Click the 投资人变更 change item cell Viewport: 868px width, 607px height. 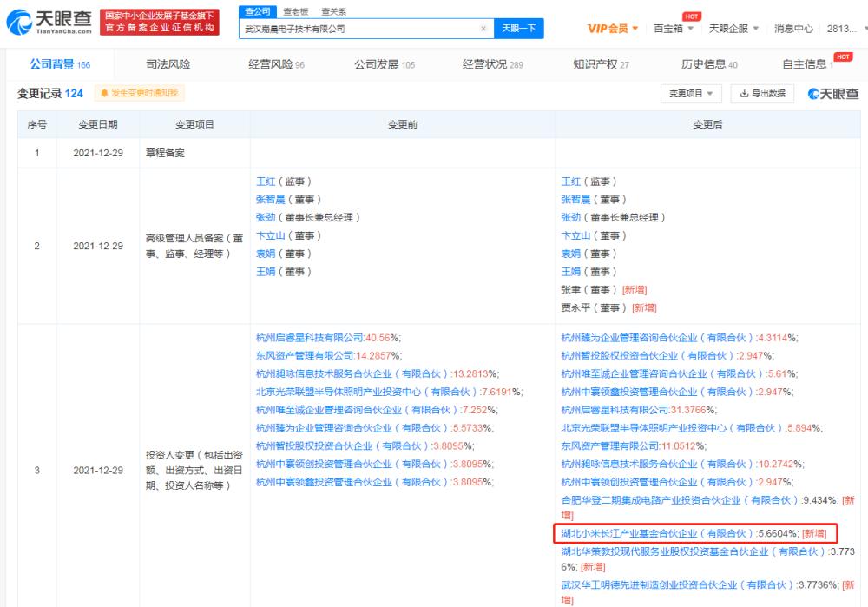(194, 470)
